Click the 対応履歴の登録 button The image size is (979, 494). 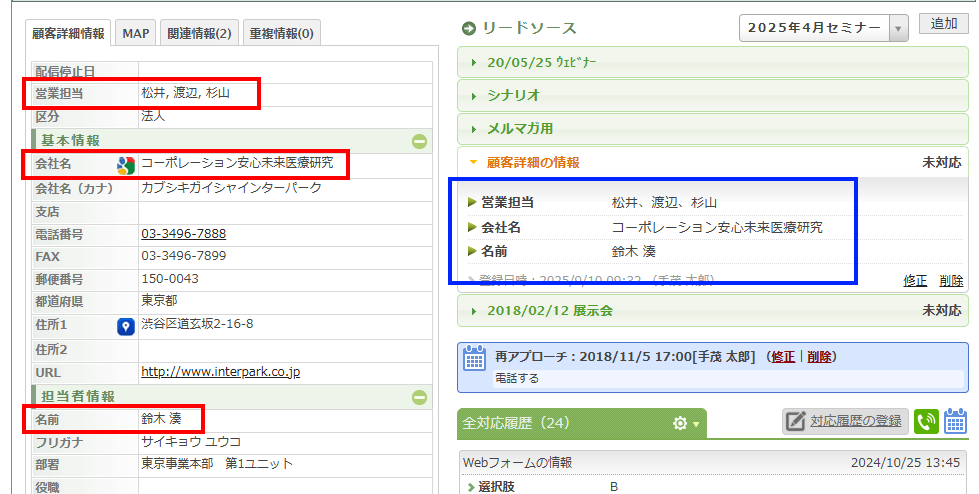click(844, 422)
